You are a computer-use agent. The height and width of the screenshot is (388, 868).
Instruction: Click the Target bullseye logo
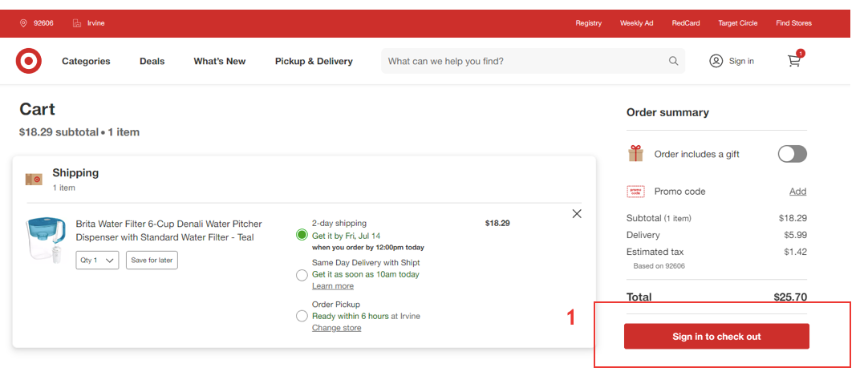(x=29, y=61)
